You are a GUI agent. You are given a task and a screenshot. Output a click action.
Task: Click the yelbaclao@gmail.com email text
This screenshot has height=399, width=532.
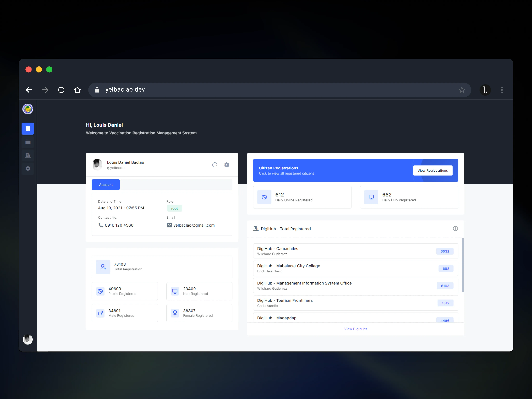[194, 225]
